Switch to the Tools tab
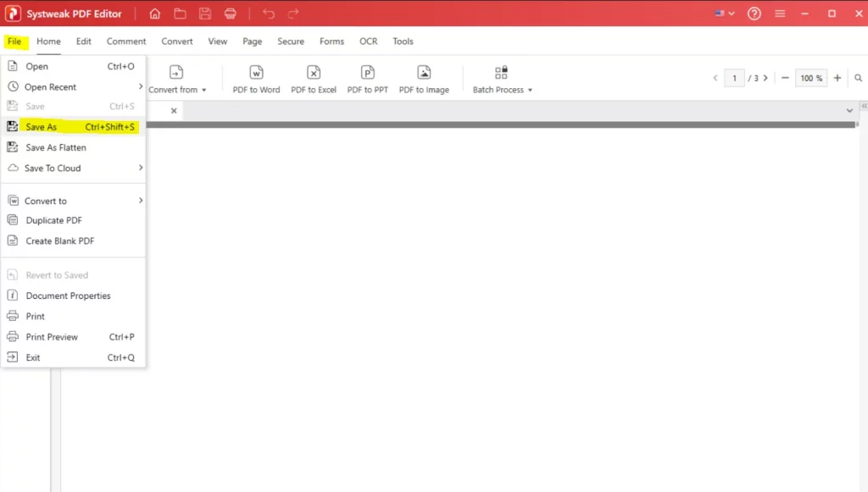868x492 pixels. (403, 41)
